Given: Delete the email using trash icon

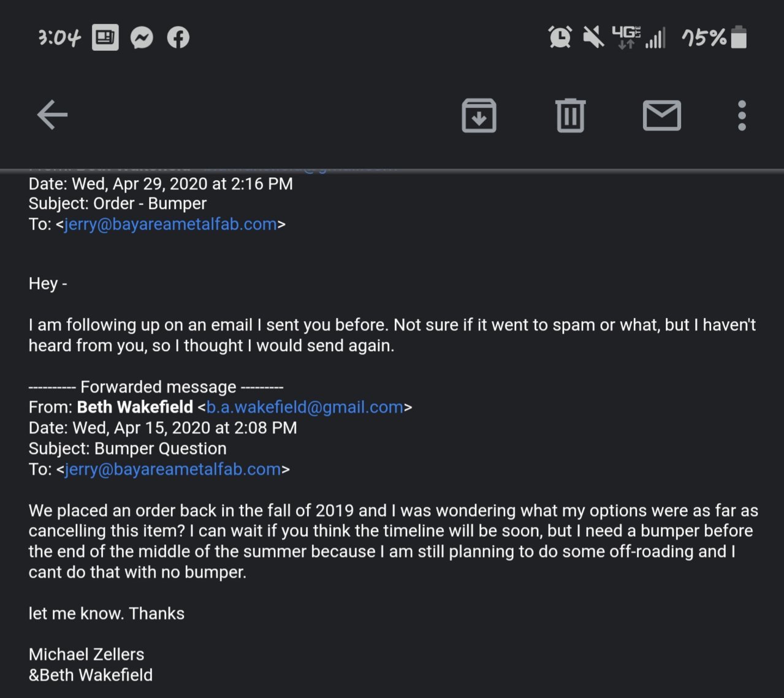Looking at the screenshot, I should [x=571, y=115].
